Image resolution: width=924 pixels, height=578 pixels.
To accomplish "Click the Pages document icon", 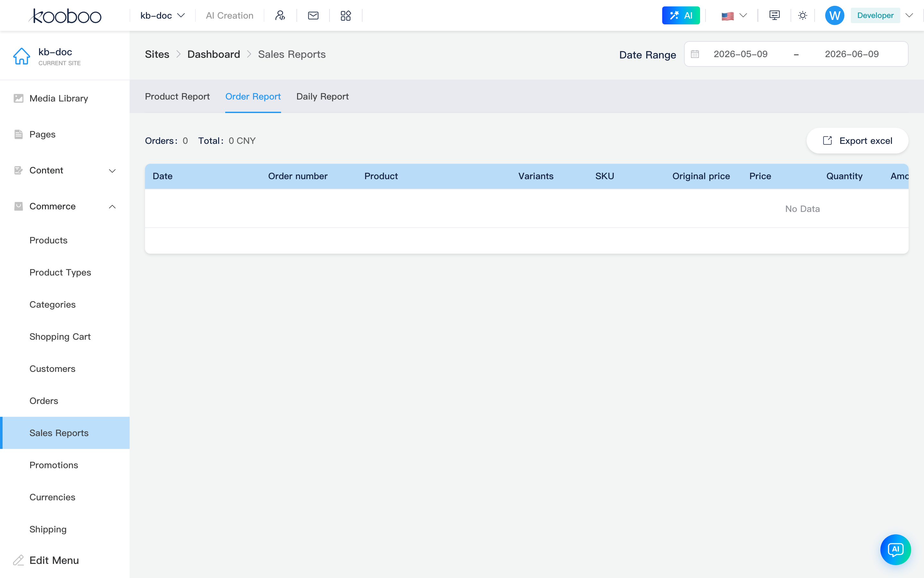I will [x=18, y=134].
